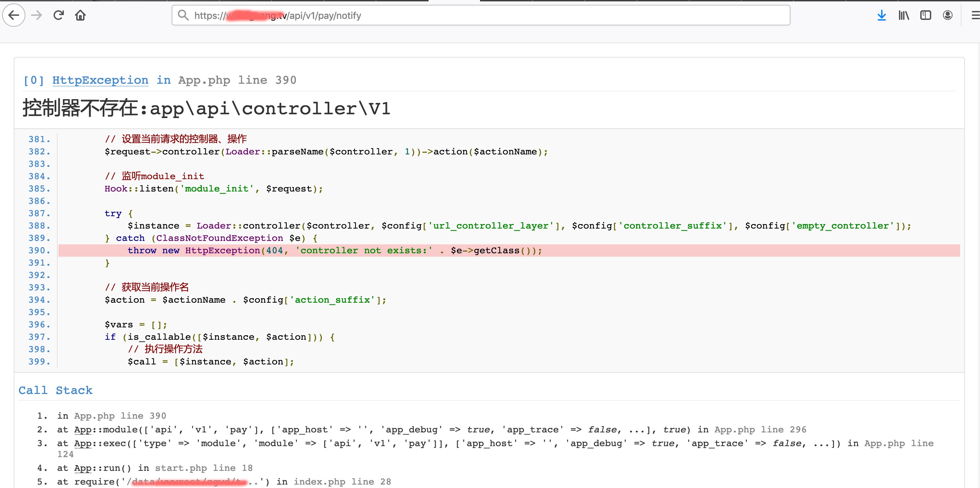Click start.php line 18 reference
This screenshot has height=488, width=980.
click(x=204, y=468)
